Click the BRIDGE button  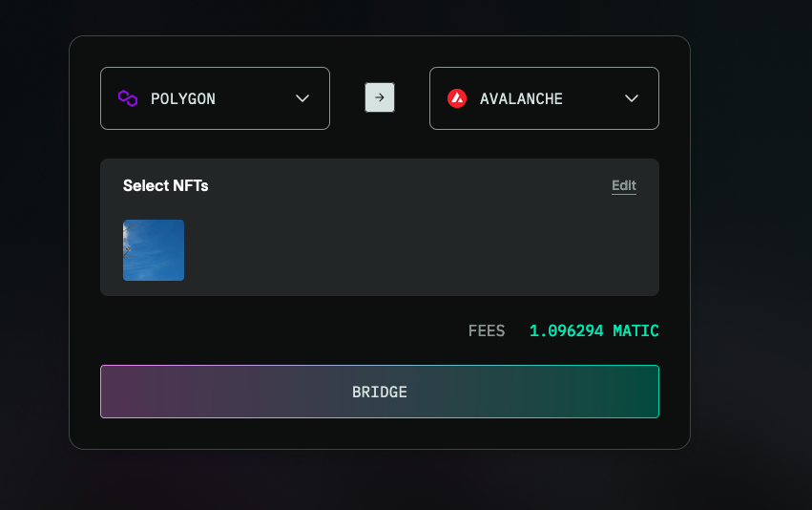380,392
